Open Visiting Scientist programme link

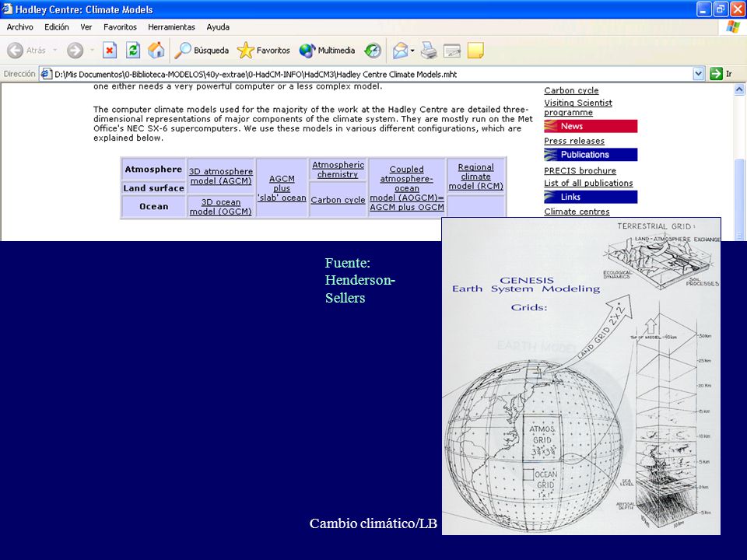578,107
